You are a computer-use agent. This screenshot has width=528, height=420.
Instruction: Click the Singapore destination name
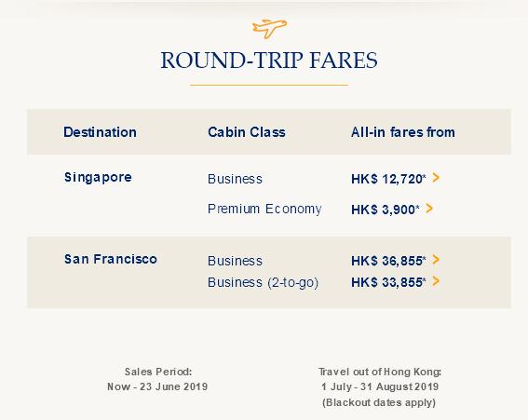pyautogui.click(x=98, y=178)
